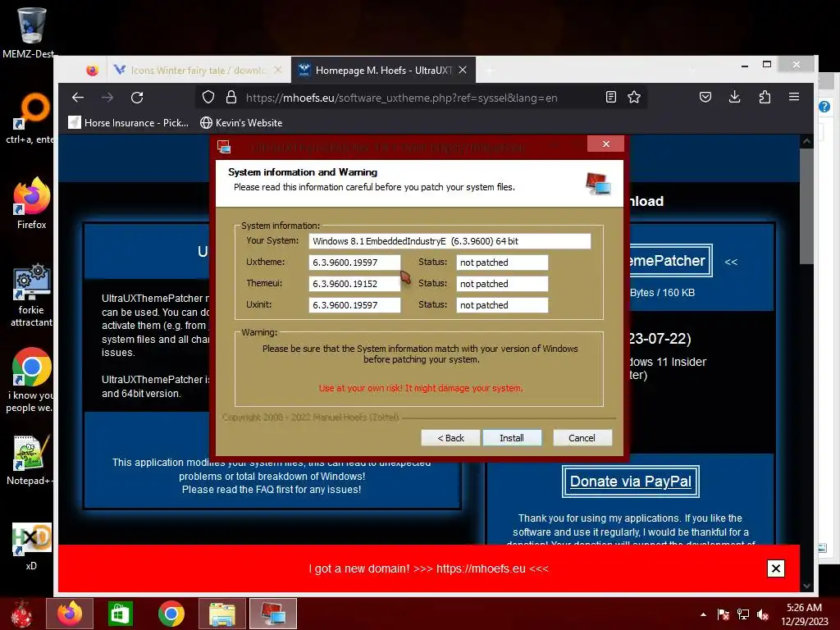This screenshot has height=630, width=840.
Task: Select the Uxtheme version field 6.3.9600.19597
Action: [x=354, y=262]
